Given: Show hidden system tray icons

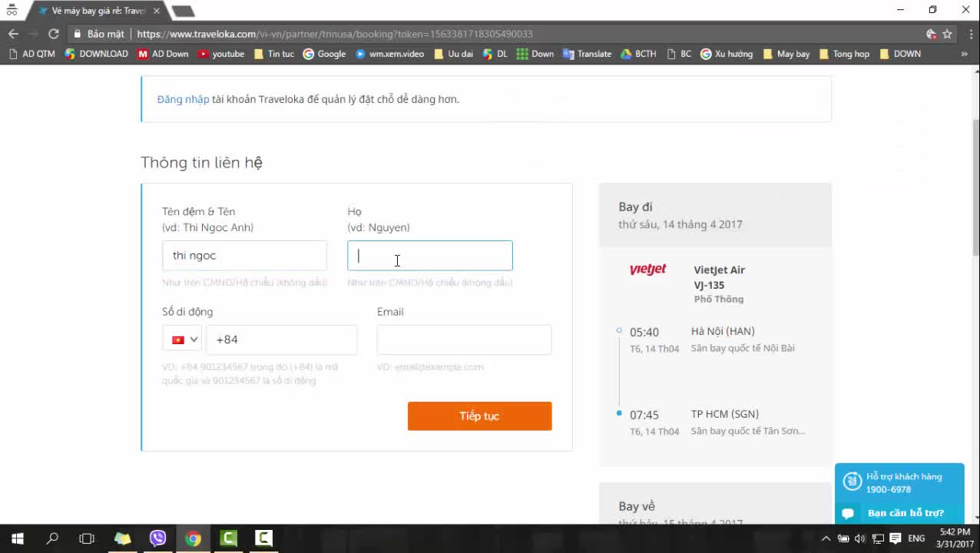Looking at the screenshot, I should pyautogui.click(x=826, y=538).
